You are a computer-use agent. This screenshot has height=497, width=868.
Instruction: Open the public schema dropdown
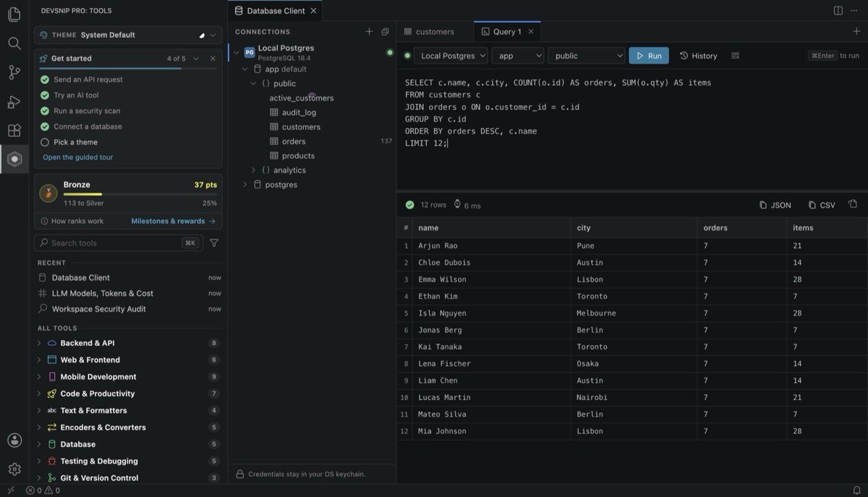pyautogui.click(x=586, y=56)
